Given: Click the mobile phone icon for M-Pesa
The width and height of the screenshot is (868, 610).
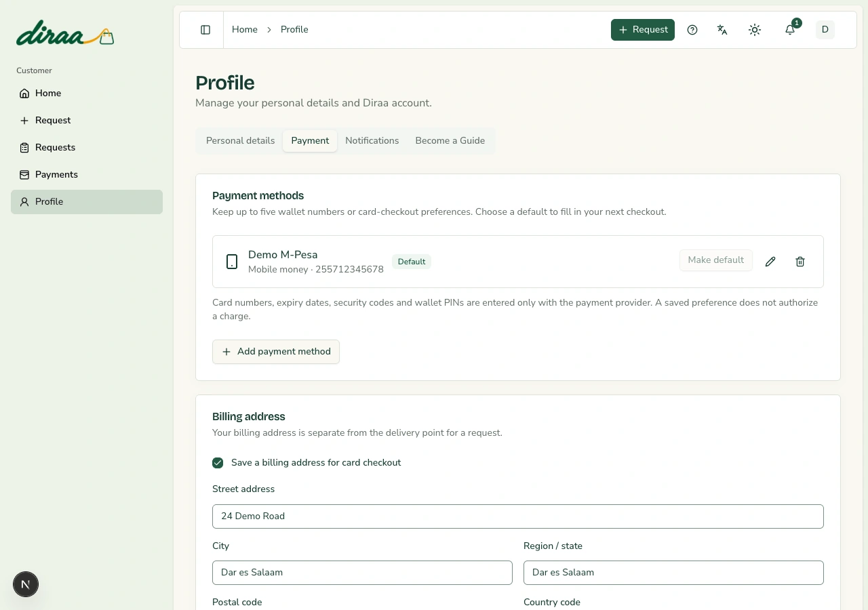Looking at the screenshot, I should 232,262.
